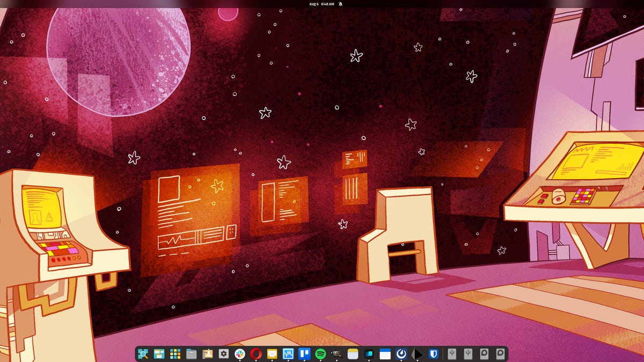Open the launcher search icon in the dock
Image resolution: width=644 pixels, height=362 pixels.
[x=143, y=354]
